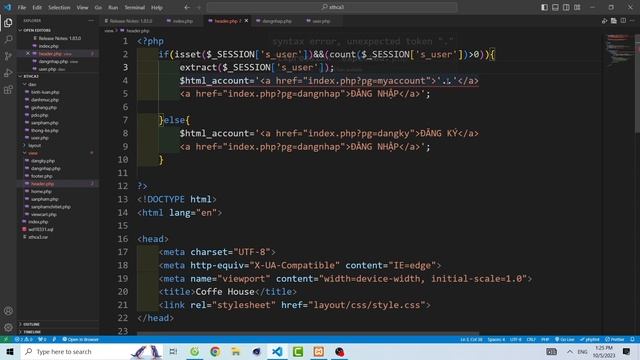Screen dimensions: 640x360
Task: Collapse the Open Editors section
Action: [57, 30]
